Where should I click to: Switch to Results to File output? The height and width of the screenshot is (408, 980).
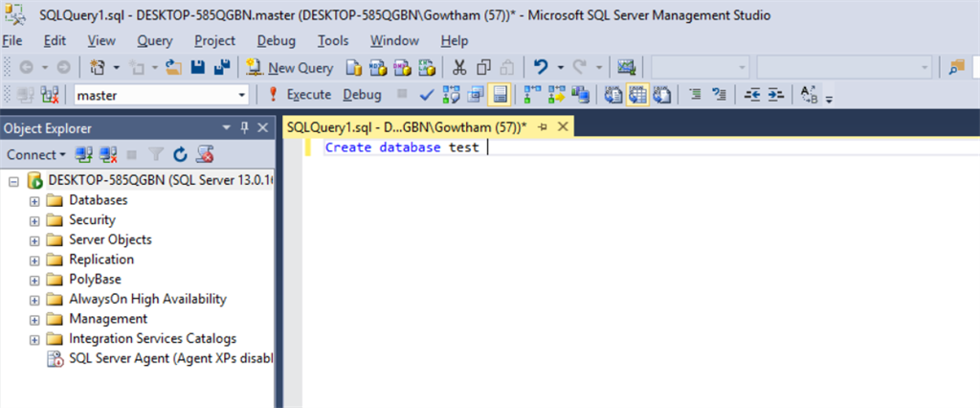pyautogui.click(x=661, y=95)
